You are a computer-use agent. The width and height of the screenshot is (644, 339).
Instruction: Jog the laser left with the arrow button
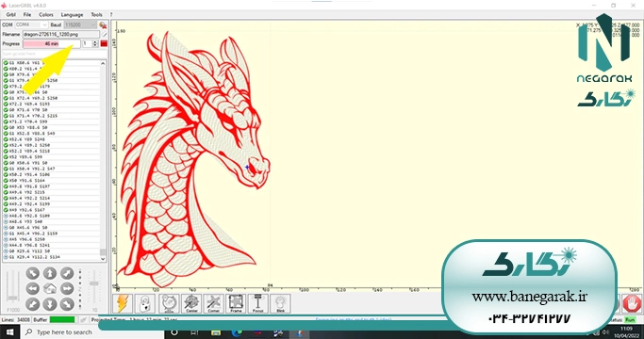[x=33, y=288]
